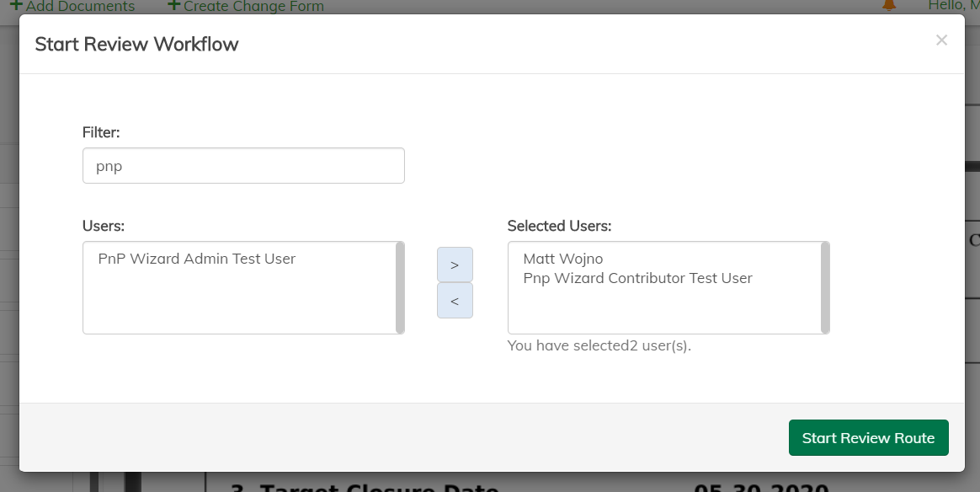Click the Selected Users label
This screenshot has width=980, height=492.
[x=559, y=226]
